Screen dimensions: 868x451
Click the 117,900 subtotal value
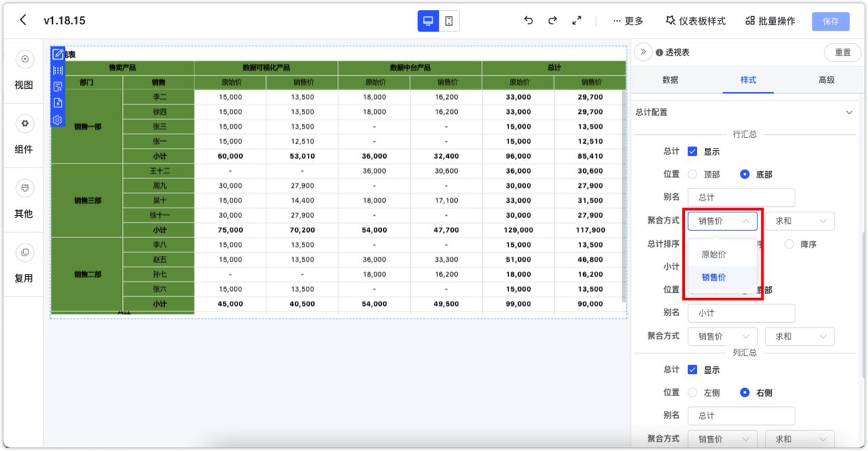[x=590, y=230]
